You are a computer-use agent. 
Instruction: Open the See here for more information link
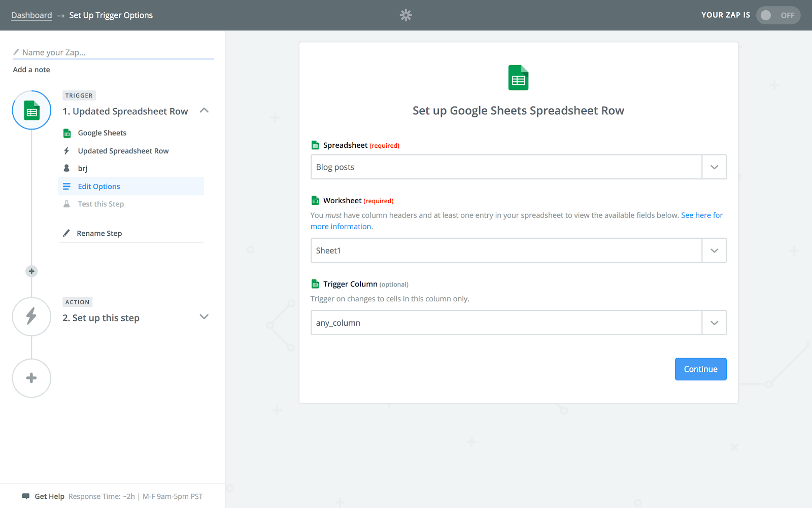(x=702, y=215)
